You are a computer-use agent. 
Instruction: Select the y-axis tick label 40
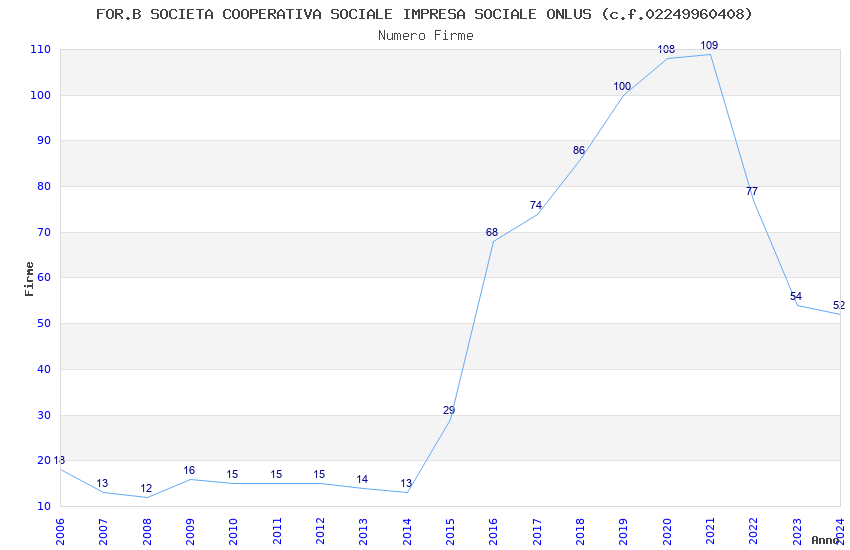44,370
